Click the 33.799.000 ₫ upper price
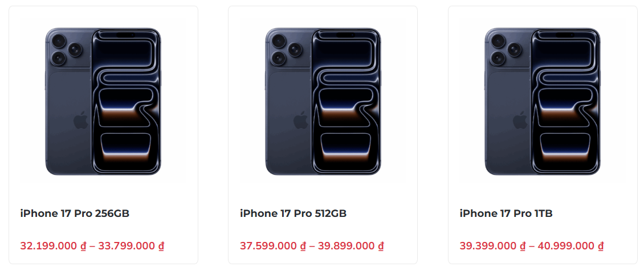Viewport: 644px width, 271px height. [131, 246]
